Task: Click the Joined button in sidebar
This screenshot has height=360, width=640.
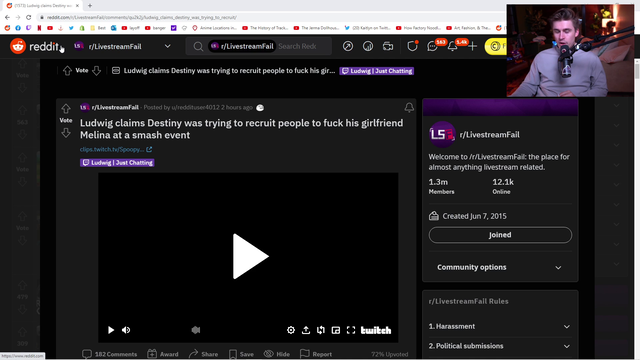Action: coord(500,235)
